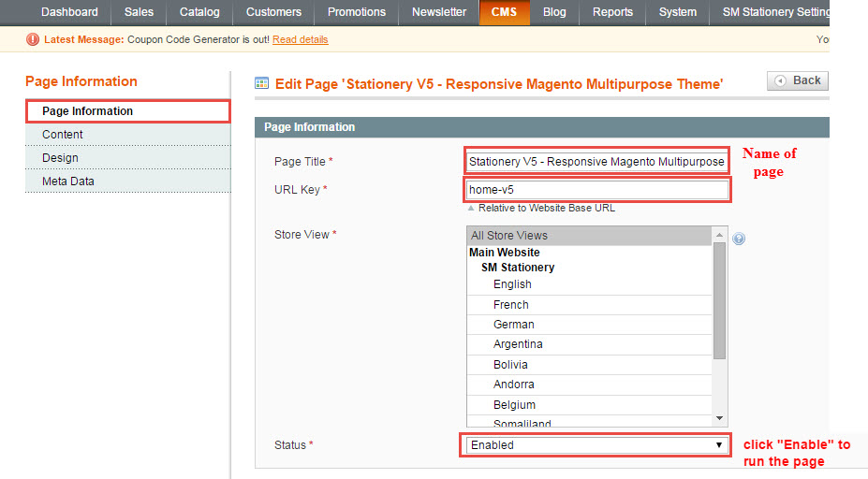
Task: Select All Store Views in the list
Action: click(x=589, y=235)
